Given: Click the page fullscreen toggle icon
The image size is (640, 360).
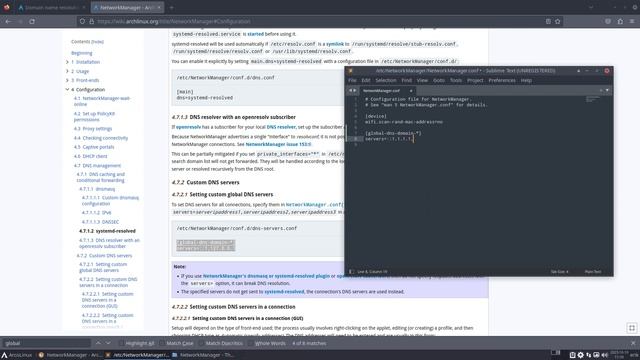Looking at the screenshot, I should point(632,328).
